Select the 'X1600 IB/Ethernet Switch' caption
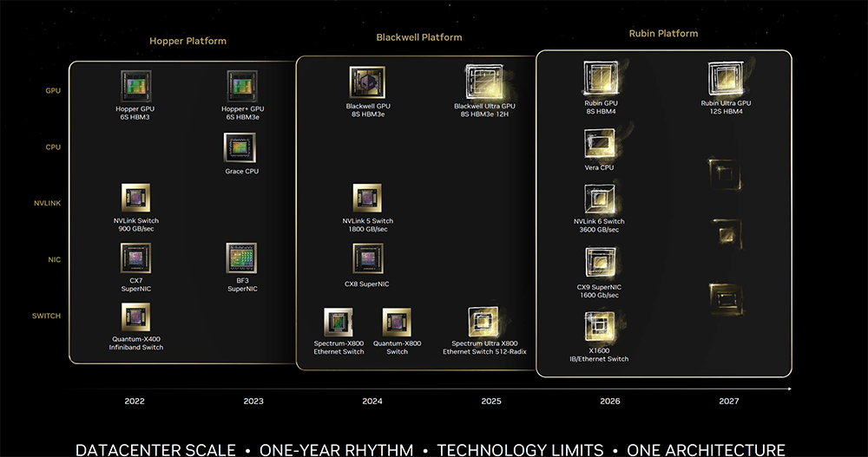The height and width of the screenshot is (457, 868). (599, 355)
